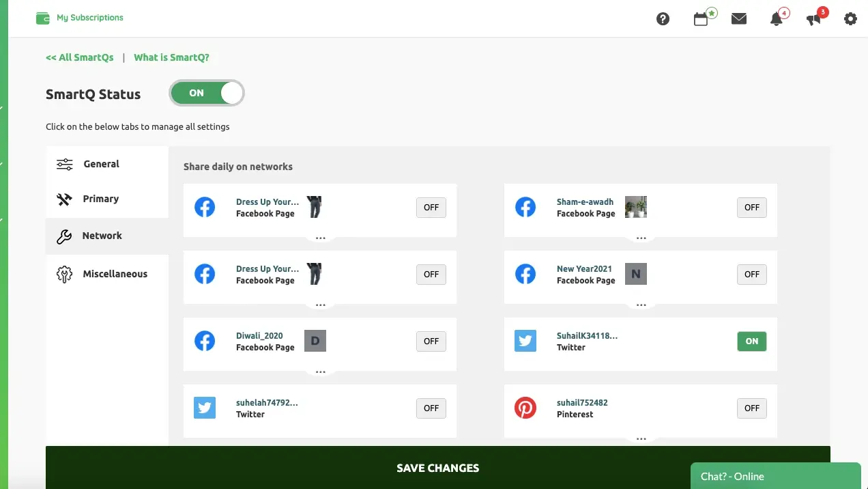Click the Primary tab tools icon

click(x=64, y=199)
